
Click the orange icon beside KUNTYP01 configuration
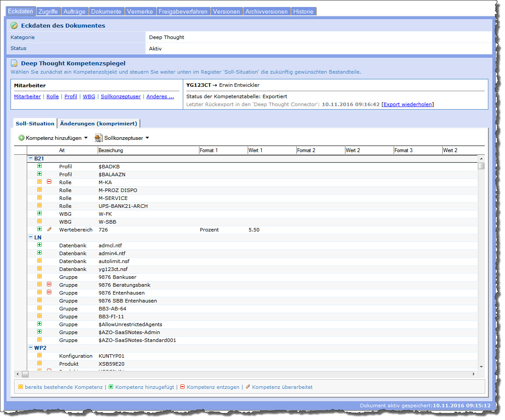click(x=39, y=356)
